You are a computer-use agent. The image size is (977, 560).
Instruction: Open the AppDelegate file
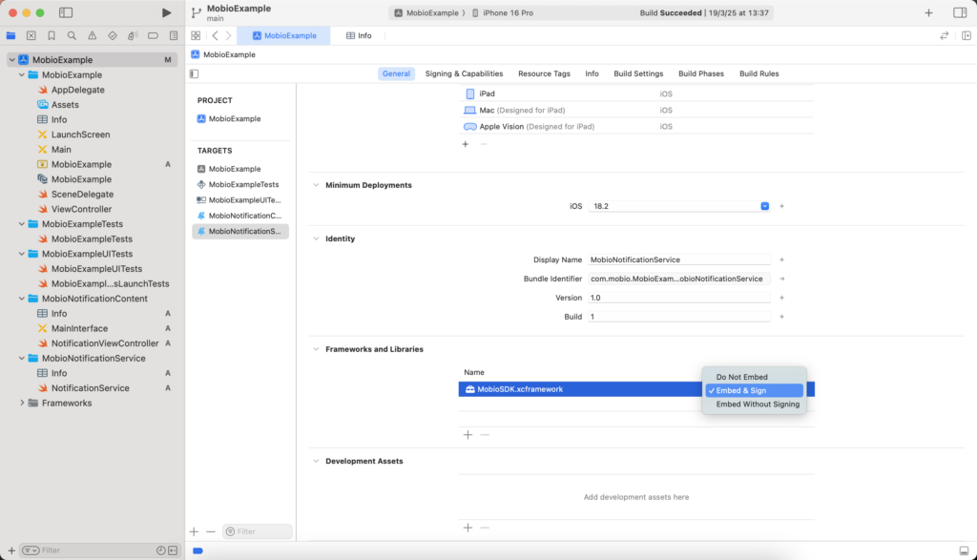(77, 90)
